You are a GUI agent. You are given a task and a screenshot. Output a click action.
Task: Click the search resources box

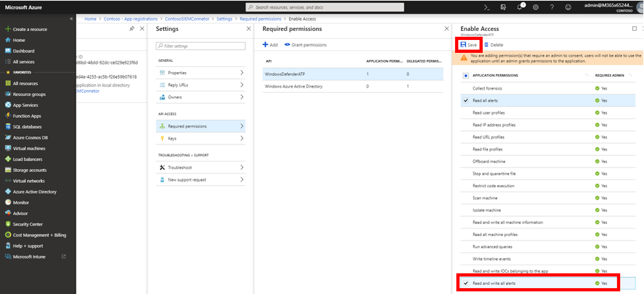(x=325, y=7)
